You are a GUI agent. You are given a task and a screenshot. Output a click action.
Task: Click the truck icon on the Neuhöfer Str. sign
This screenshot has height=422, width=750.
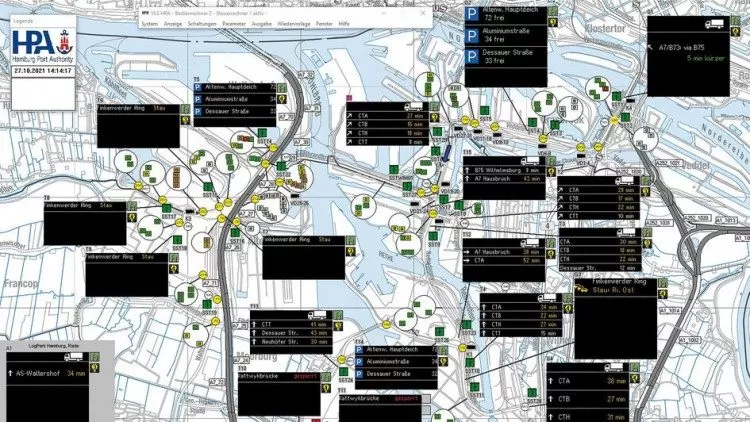click(x=317, y=315)
